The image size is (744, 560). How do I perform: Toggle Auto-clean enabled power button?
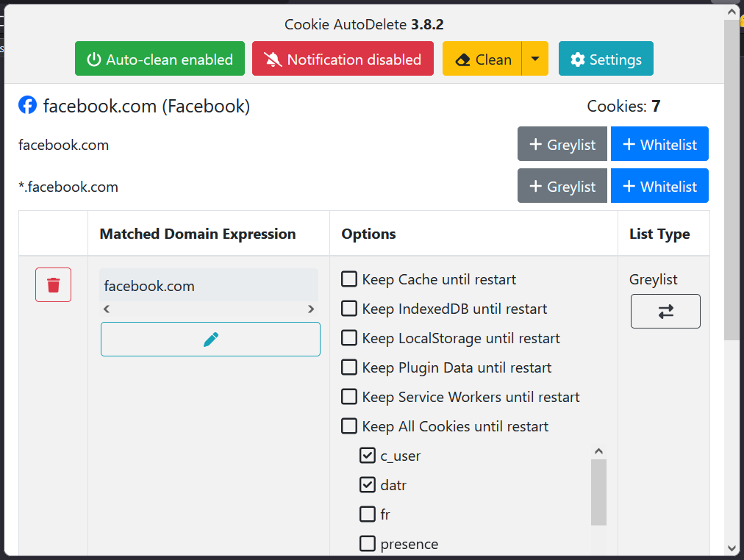click(160, 60)
